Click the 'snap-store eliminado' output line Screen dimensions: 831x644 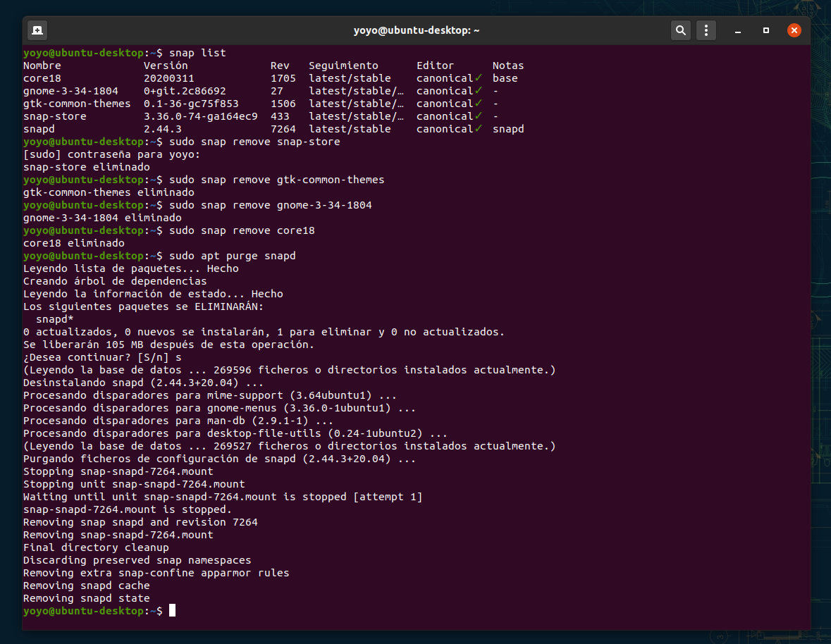click(x=87, y=167)
